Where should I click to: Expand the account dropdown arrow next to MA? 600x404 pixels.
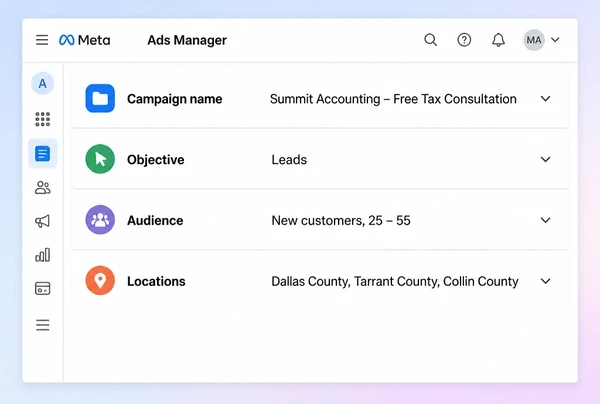click(555, 40)
